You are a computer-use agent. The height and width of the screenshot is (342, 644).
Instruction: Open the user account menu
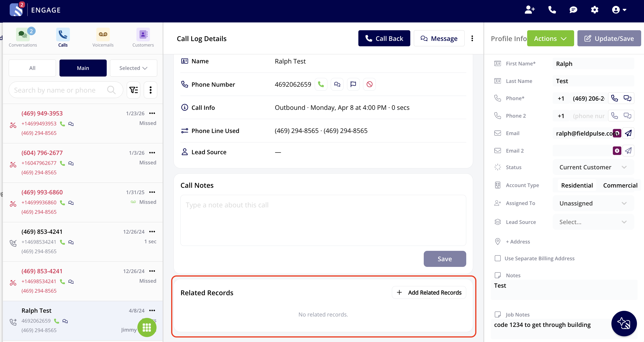tap(619, 10)
